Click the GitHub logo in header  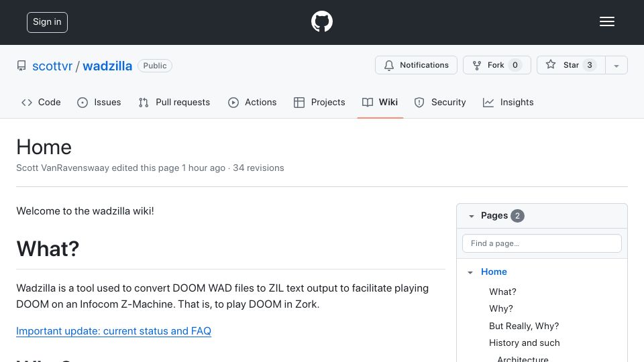click(321, 21)
